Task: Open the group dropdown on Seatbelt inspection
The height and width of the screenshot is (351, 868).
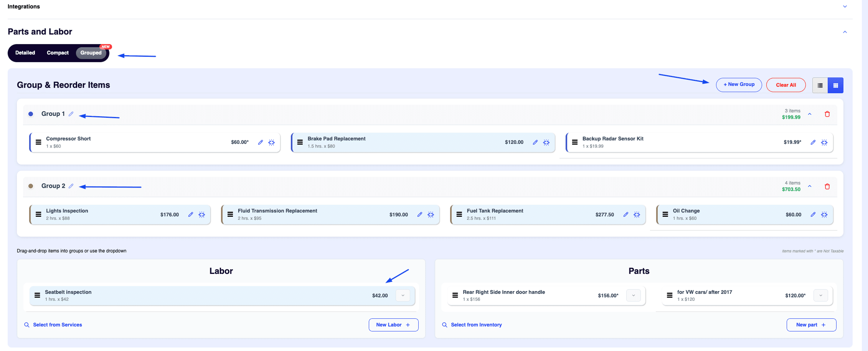Action: click(x=403, y=295)
